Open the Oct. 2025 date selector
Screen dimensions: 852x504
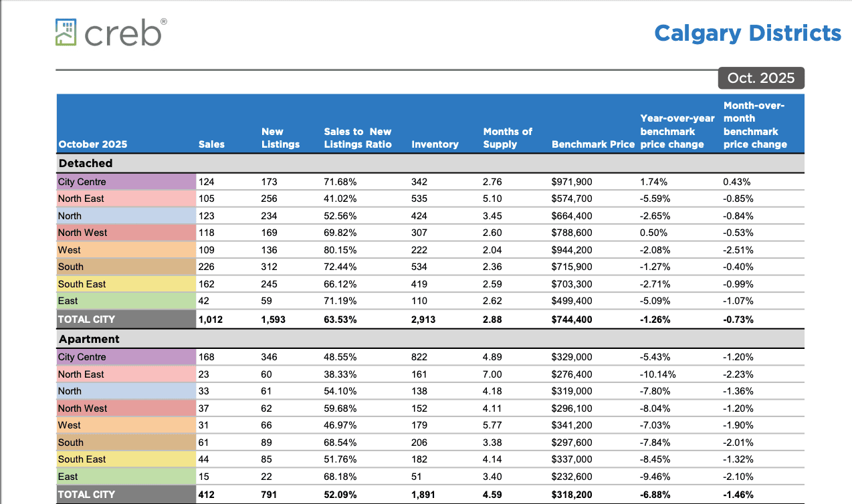point(761,78)
